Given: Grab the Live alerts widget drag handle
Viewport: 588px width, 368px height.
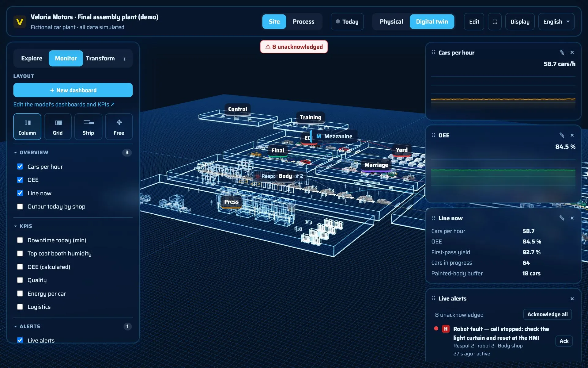Looking at the screenshot, I should [x=433, y=298].
